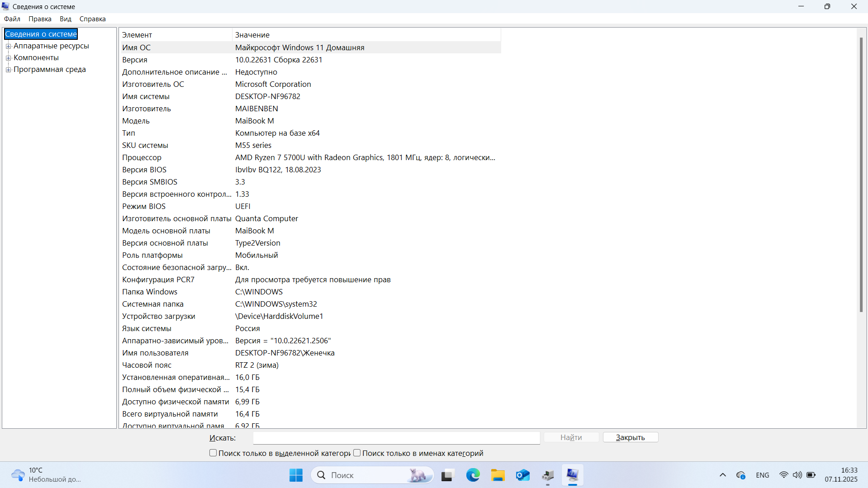Click the vertical scrollbar thumb
The height and width of the screenshot is (488, 868).
click(861, 175)
